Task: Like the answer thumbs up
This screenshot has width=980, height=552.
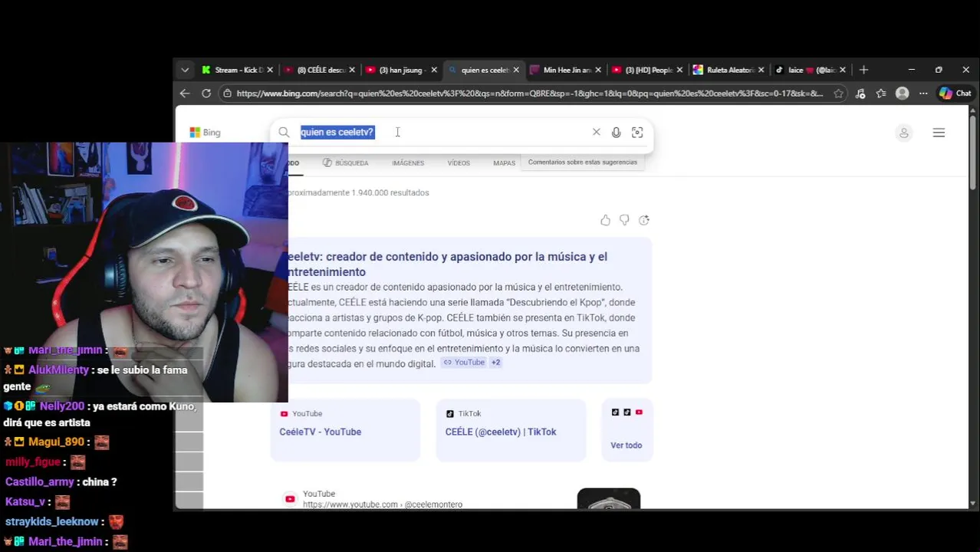Action: [x=606, y=220]
